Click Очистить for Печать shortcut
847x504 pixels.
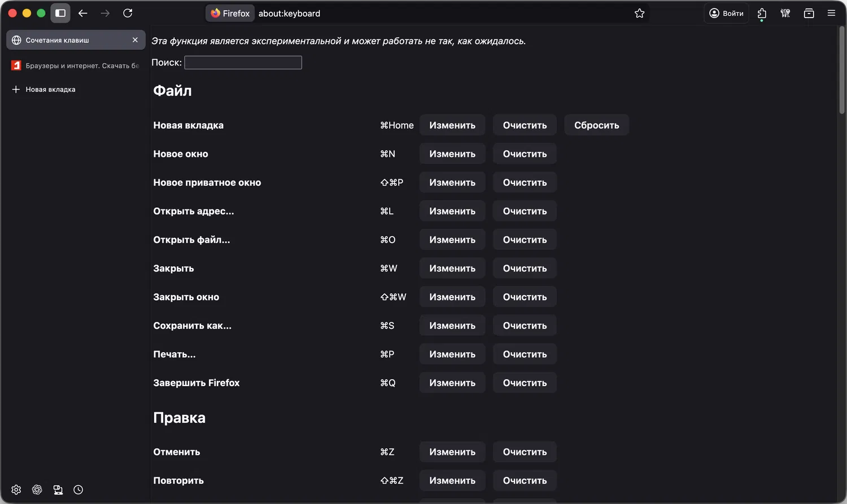coord(525,354)
